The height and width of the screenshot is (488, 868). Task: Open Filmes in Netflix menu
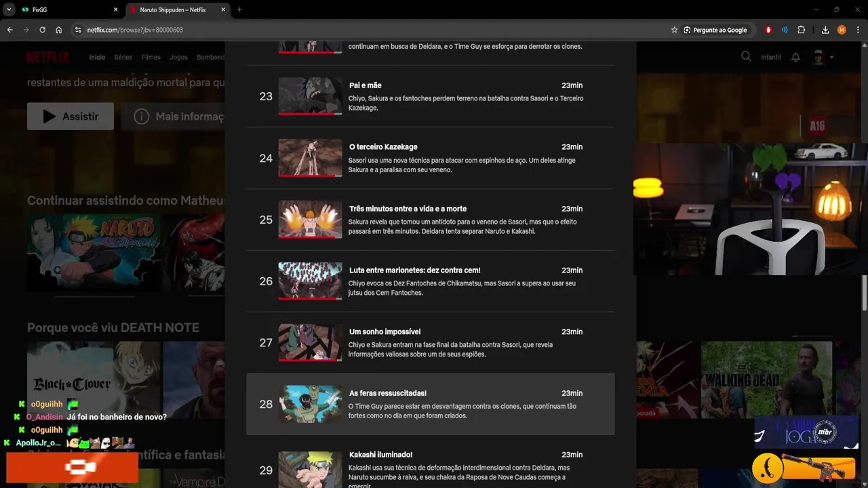(x=151, y=57)
